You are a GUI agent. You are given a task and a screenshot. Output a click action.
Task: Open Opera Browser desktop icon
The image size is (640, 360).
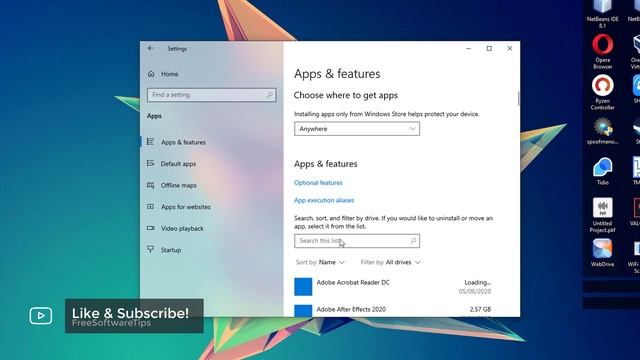[x=602, y=51]
